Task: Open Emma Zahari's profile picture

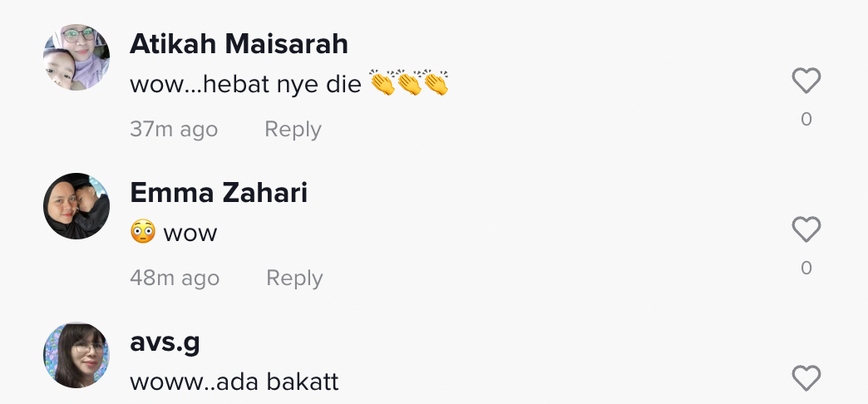Action: pos(76,206)
